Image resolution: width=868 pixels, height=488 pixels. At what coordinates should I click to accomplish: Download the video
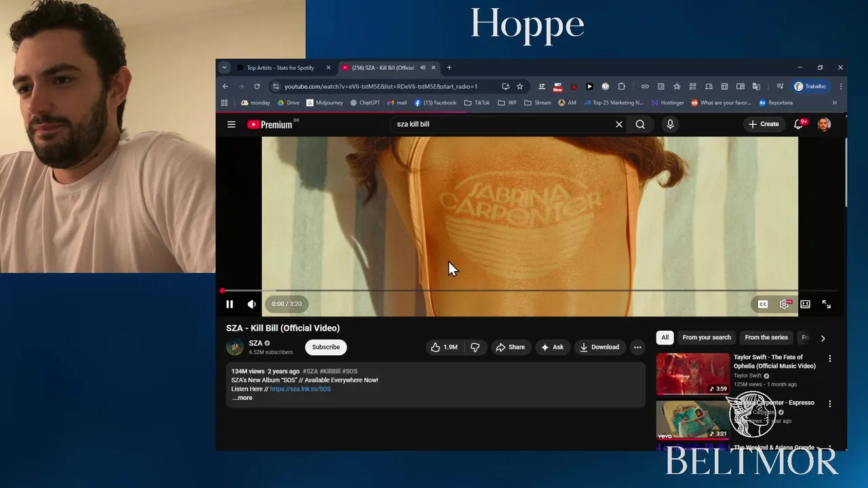click(599, 347)
